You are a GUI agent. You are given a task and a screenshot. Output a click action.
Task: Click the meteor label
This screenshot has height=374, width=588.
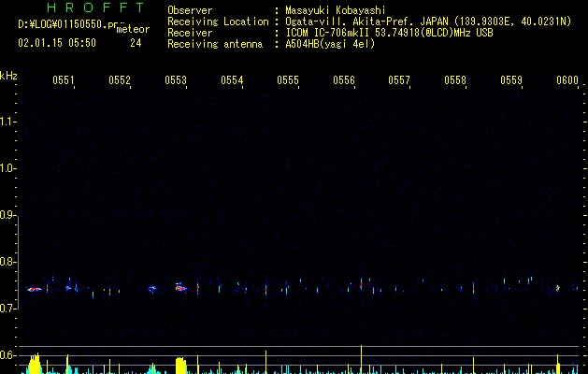[133, 29]
